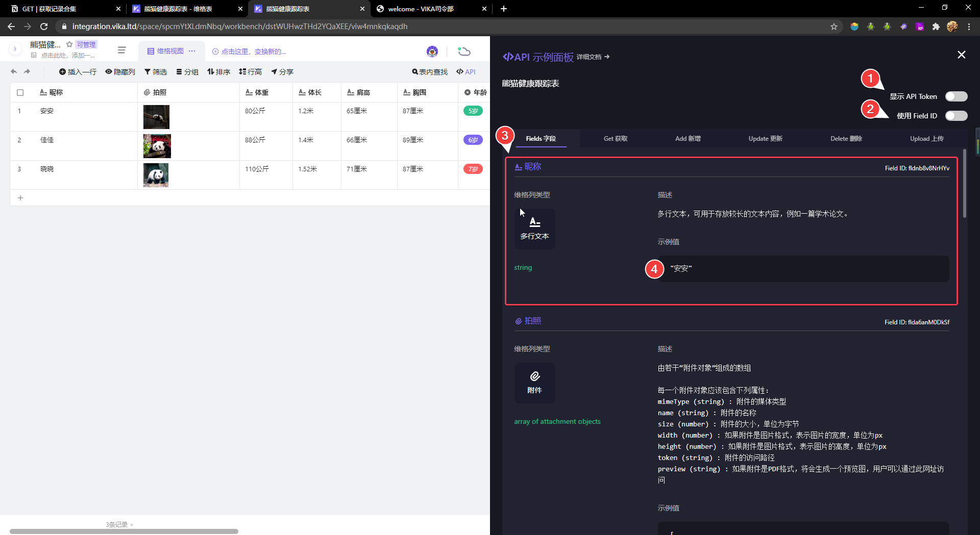Screen dimensions: 980x535
Task: Select the 7岁 age tag
Action: click(473, 169)
